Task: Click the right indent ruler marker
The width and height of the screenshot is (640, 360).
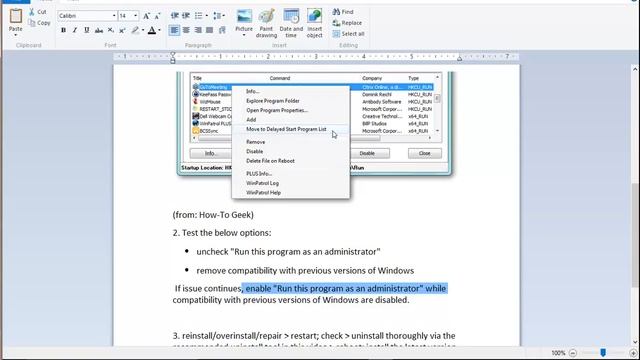Action: (x=459, y=58)
